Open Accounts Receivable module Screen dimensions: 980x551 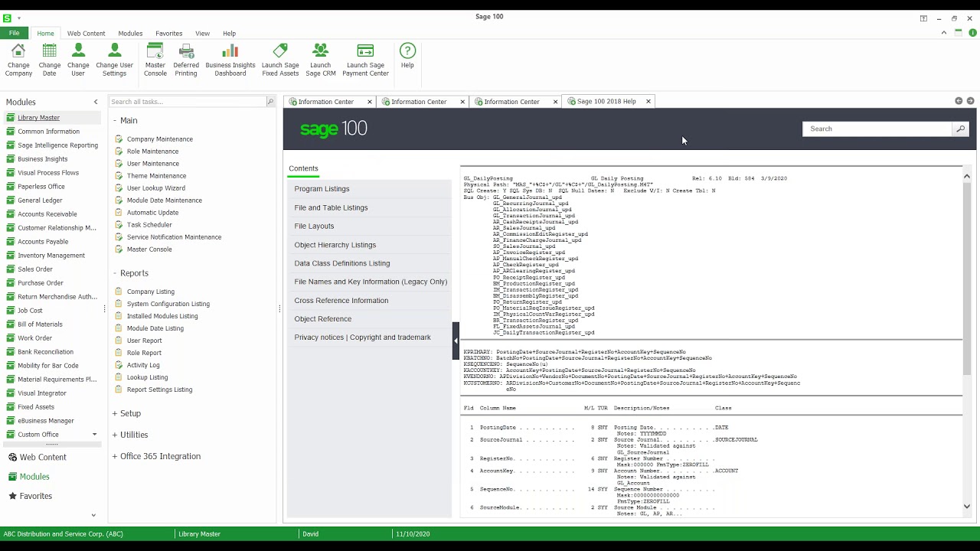47,214
